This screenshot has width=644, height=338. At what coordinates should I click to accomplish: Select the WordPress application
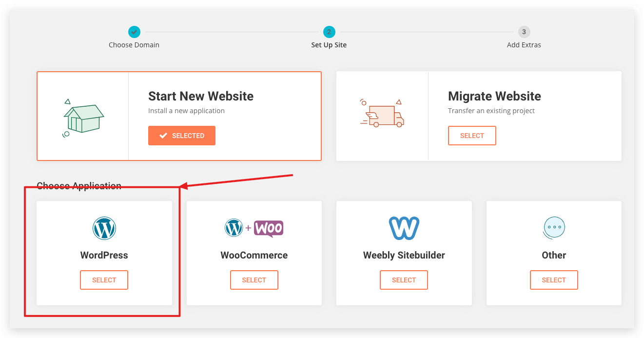pos(104,279)
